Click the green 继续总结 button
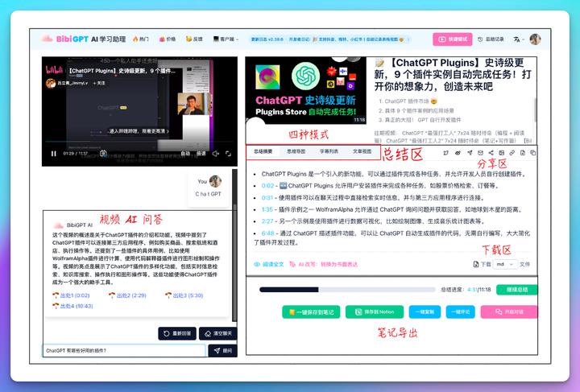 [516, 290]
